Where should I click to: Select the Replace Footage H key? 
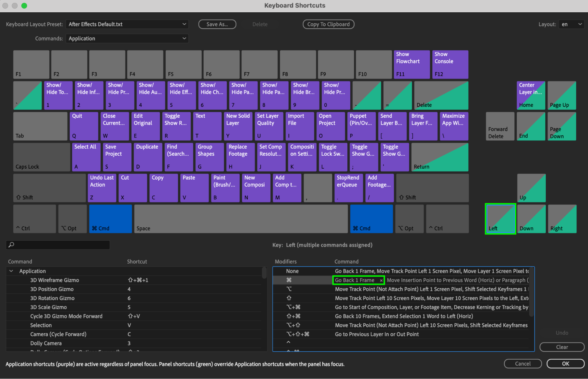pos(240,157)
